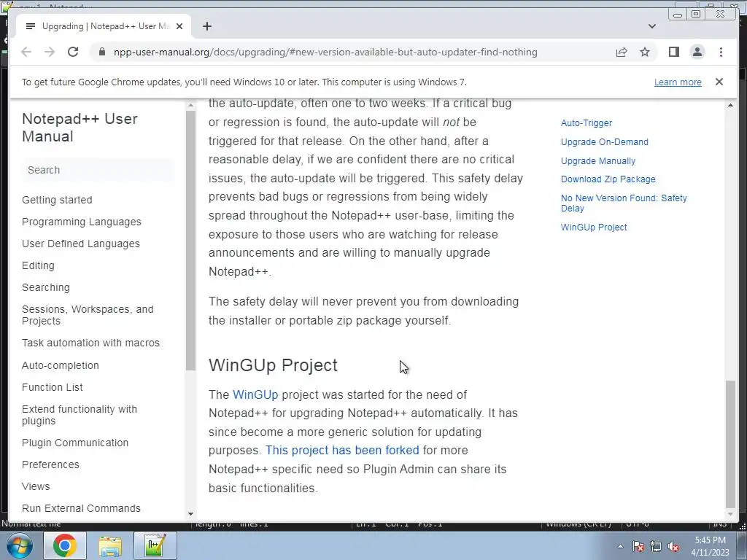Select the Upgrading Notepad++ User Manual tab
This screenshot has width=747, height=560.
(104, 26)
